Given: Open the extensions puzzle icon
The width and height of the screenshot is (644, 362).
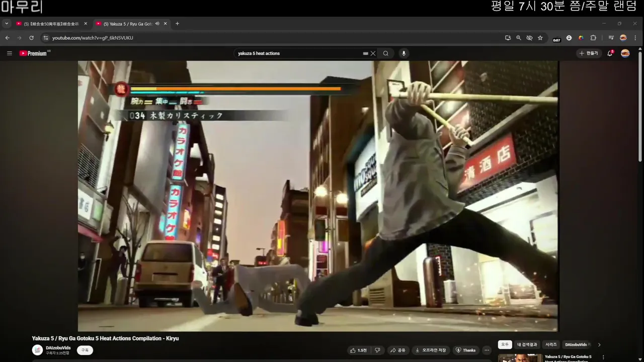Looking at the screenshot, I should click(x=593, y=38).
